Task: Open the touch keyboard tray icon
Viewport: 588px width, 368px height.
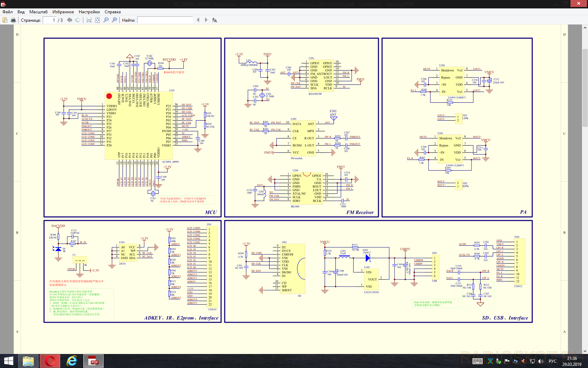Action: point(477,361)
